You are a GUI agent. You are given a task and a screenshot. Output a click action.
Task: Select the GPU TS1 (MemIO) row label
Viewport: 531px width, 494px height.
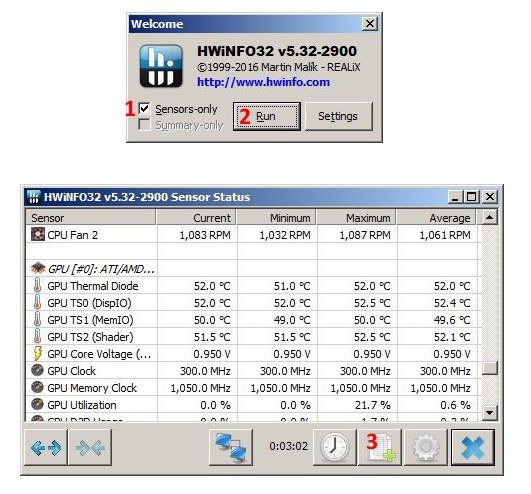click(90, 320)
